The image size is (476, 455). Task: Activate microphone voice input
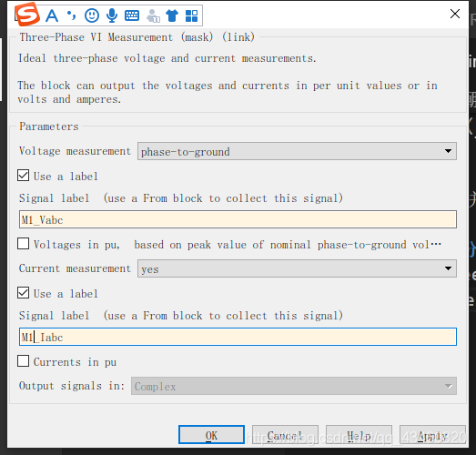(x=112, y=15)
